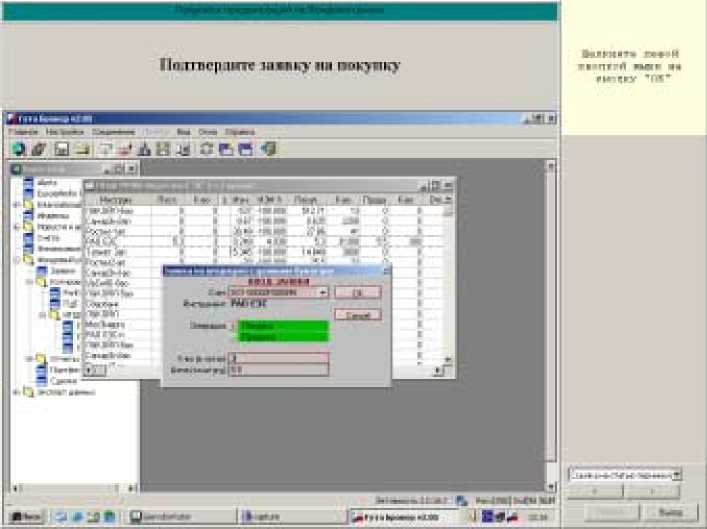Image resolution: width=707 pixels, height=529 pixels.
Task: Click the floppy disk save toolbar icon
Action: (x=61, y=149)
